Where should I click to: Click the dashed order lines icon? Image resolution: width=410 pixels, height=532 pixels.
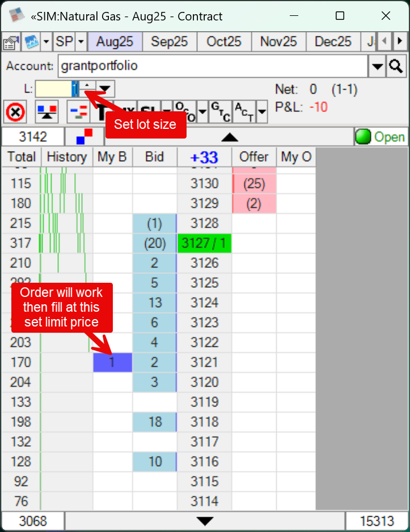[77, 112]
